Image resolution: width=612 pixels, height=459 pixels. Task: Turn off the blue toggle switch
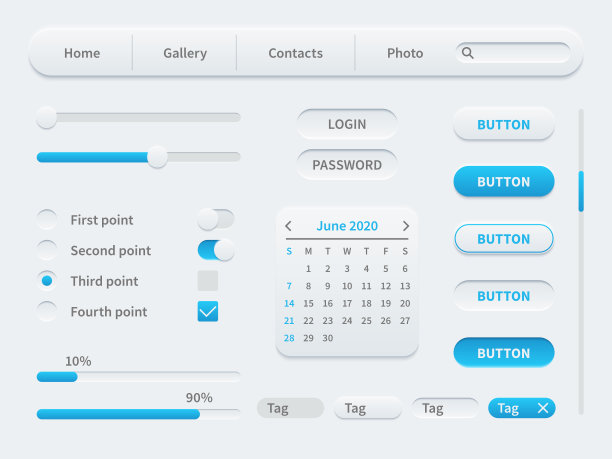click(215, 250)
